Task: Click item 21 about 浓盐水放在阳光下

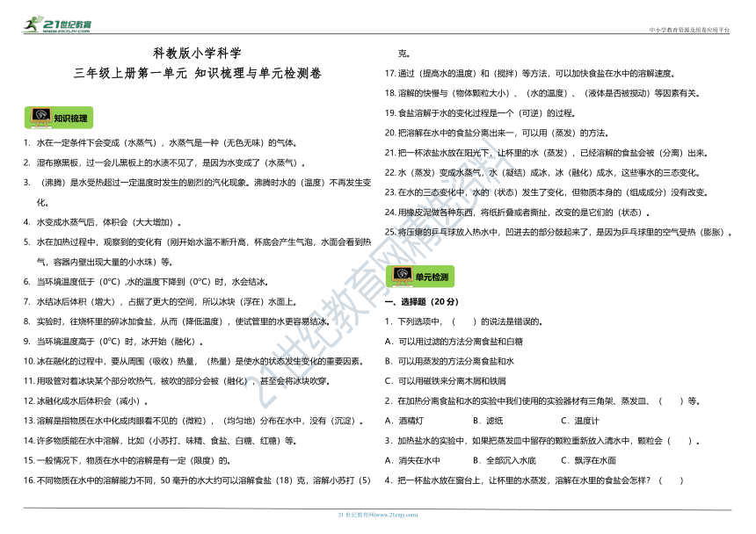Action: coord(547,153)
